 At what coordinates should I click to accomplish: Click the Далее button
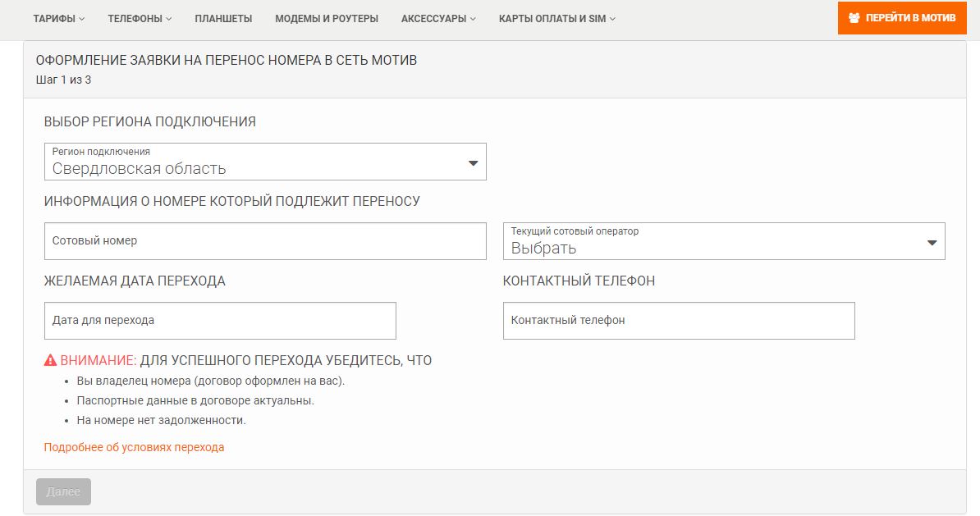coord(63,491)
